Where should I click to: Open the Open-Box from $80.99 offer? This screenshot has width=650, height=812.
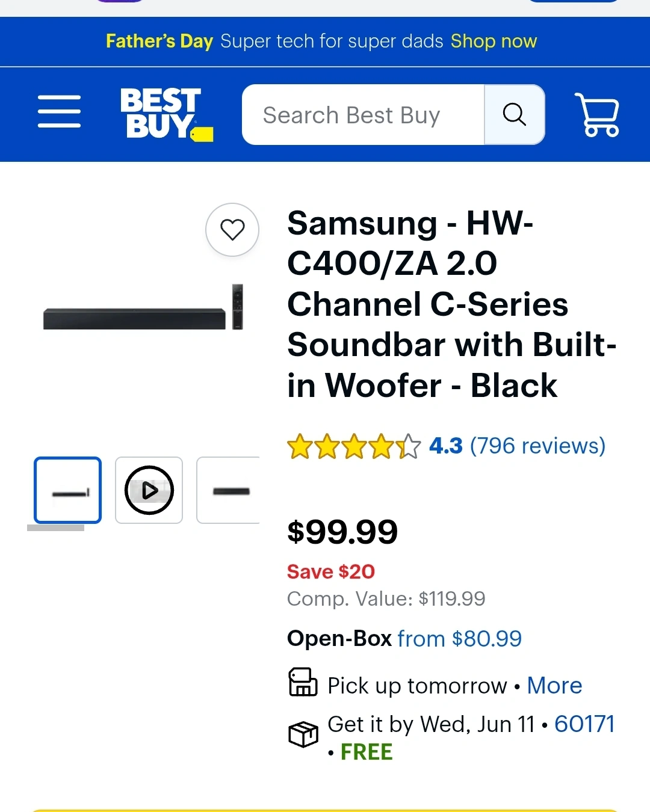pos(459,638)
